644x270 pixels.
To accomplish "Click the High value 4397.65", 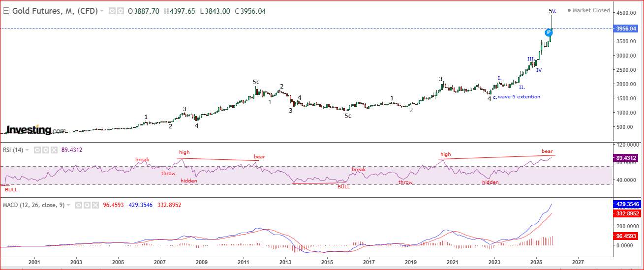I will point(183,10).
